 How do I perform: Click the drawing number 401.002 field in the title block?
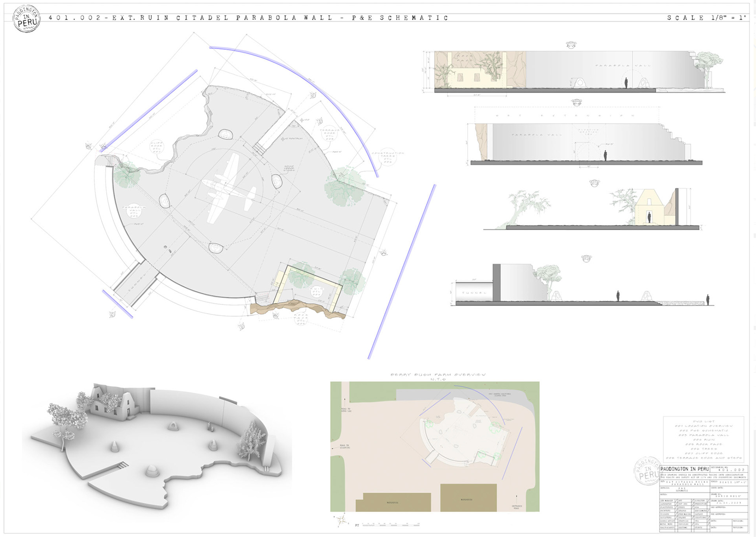pyautogui.click(x=731, y=470)
